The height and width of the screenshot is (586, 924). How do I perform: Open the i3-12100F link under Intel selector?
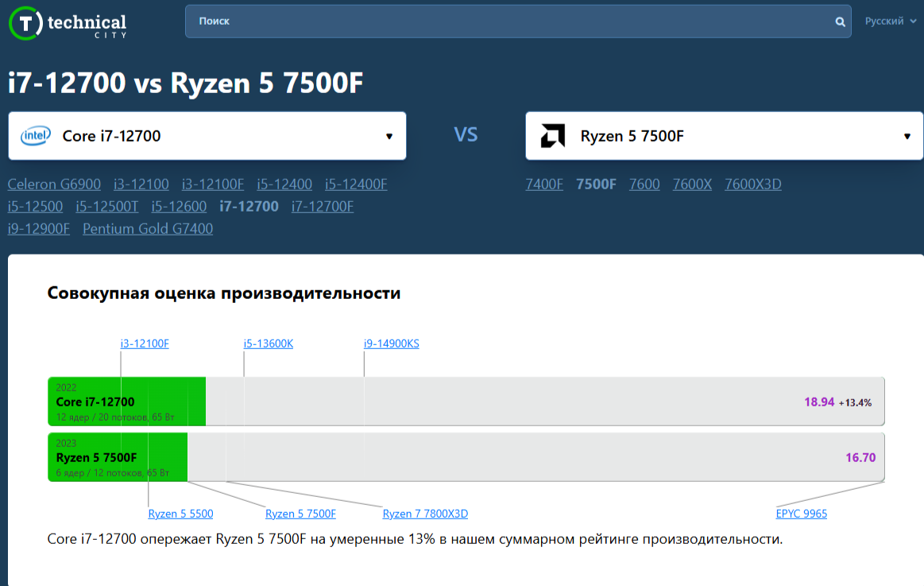pyautogui.click(x=213, y=184)
